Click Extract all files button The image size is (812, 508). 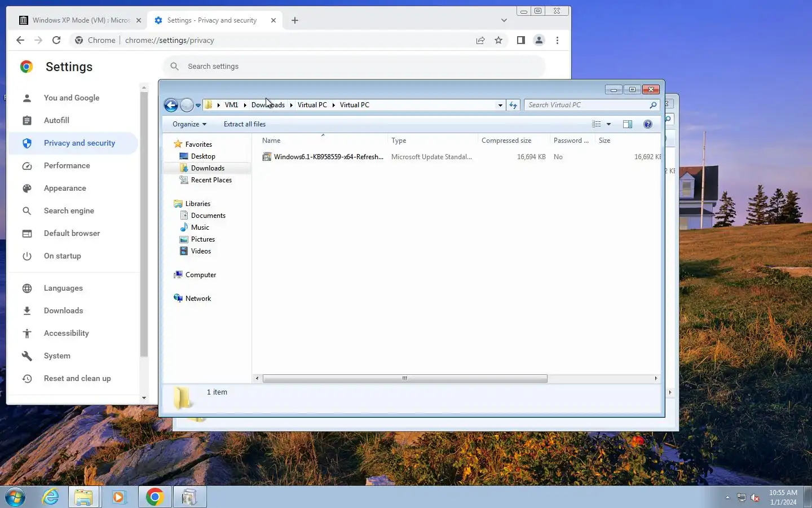click(245, 124)
